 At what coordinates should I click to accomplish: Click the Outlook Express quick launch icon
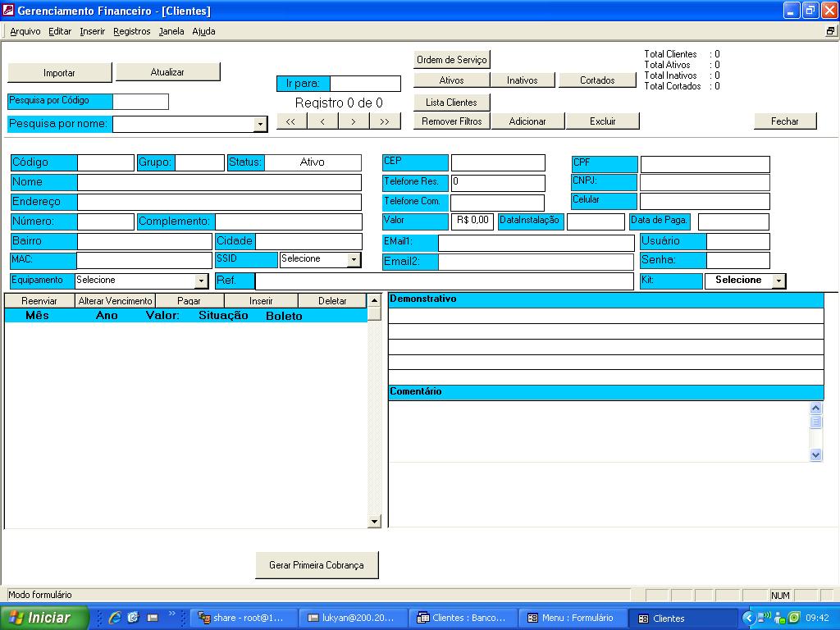(x=134, y=618)
